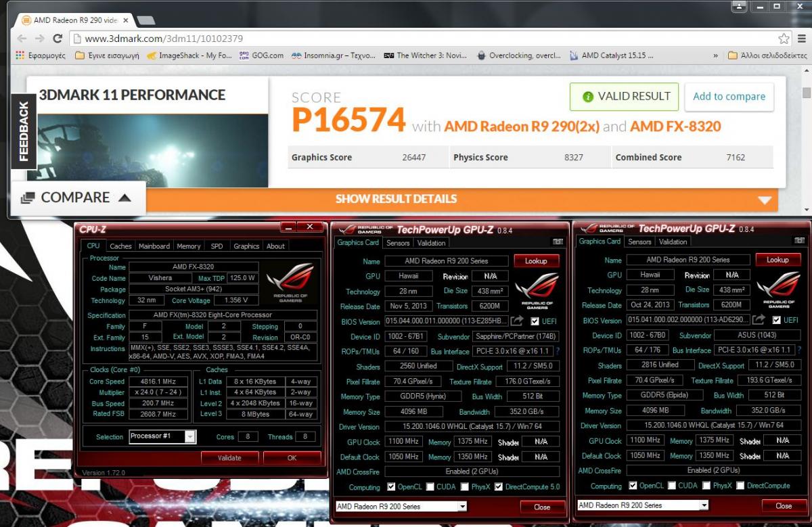Switch to the Caches tab in CPU-Z

[120, 246]
